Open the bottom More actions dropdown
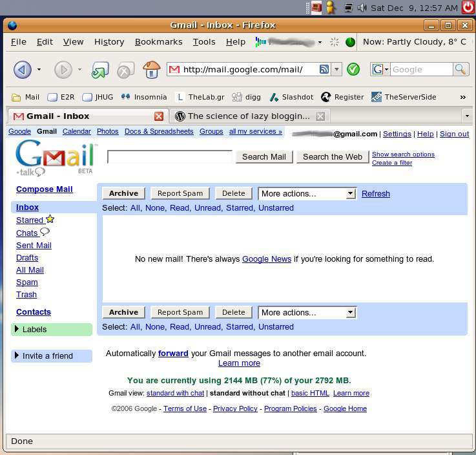 (x=307, y=312)
